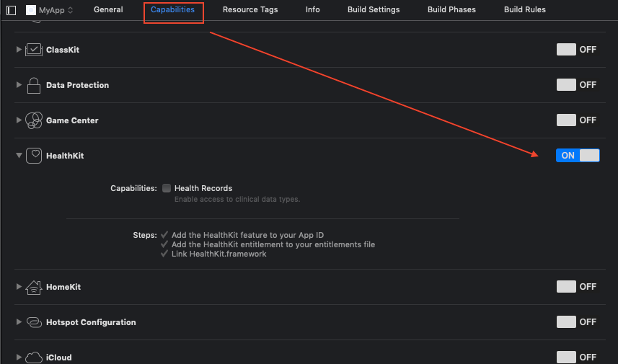This screenshot has height=364, width=618.
Task: Click the HomeKit house icon
Action: point(34,287)
